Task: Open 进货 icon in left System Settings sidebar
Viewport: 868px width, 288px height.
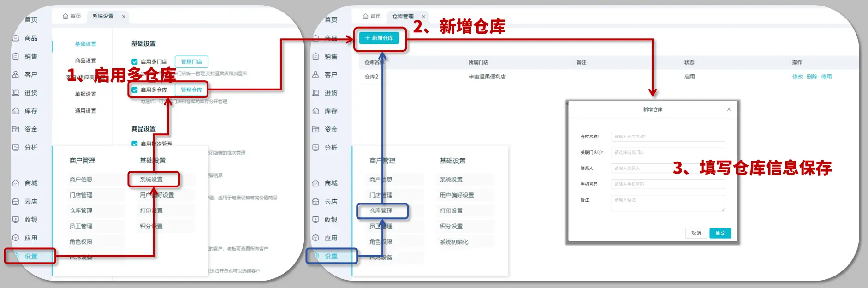Action: coord(16,93)
